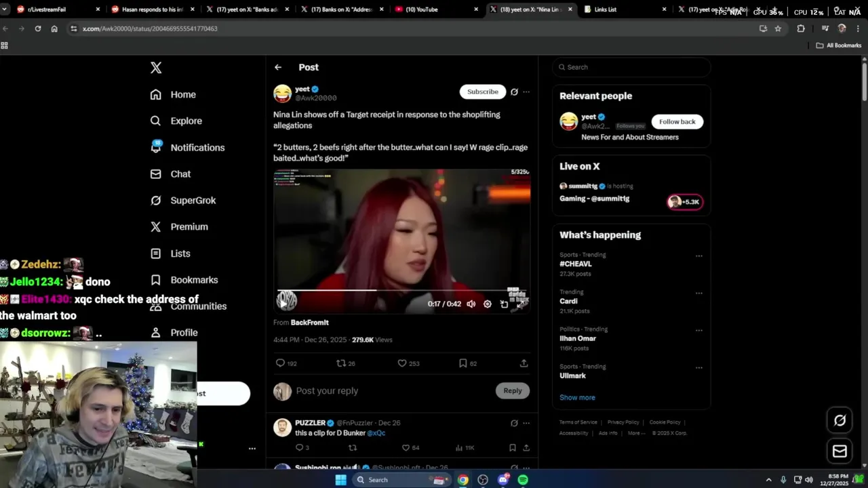Open more options for Ilhan Omar trend

tap(699, 331)
